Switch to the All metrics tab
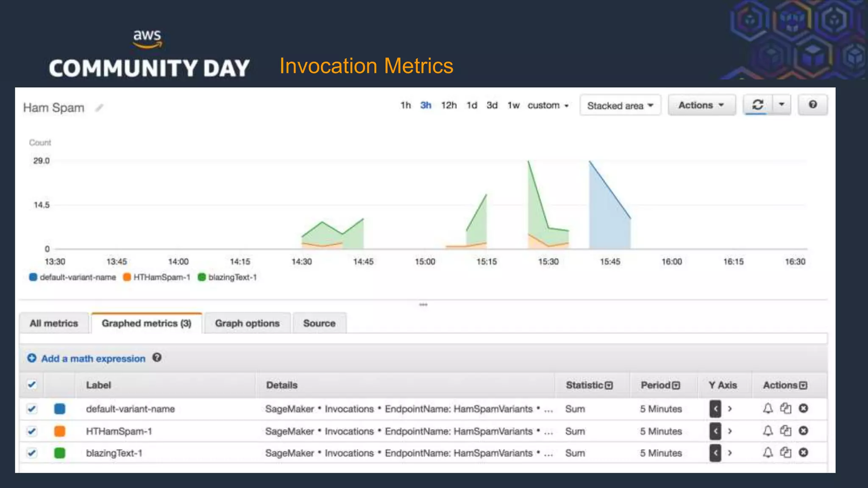This screenshot has width=868, height=488. click(54, 323)
